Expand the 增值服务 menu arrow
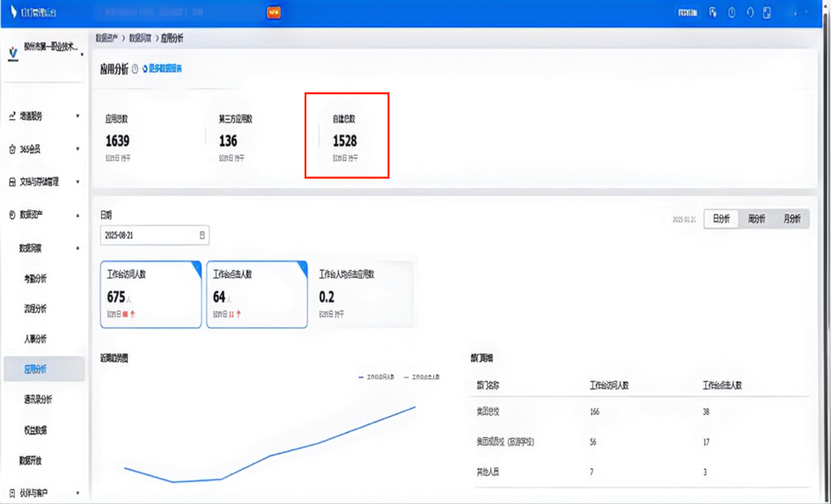 pyautogui.click(x=77, y=116)
